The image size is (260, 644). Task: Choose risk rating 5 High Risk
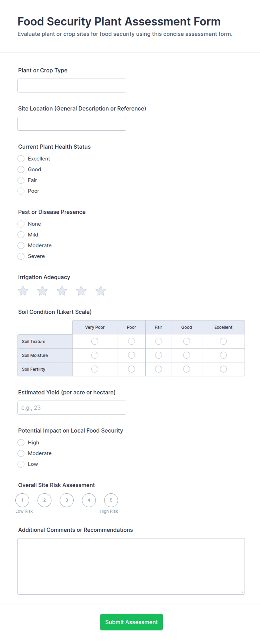(111, 500)
